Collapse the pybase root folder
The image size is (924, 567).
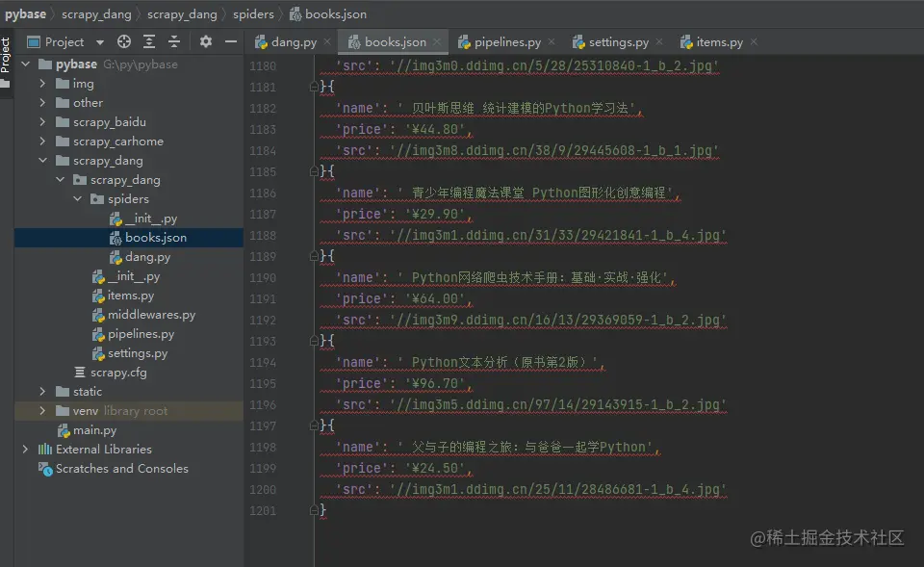pos(26,64)
